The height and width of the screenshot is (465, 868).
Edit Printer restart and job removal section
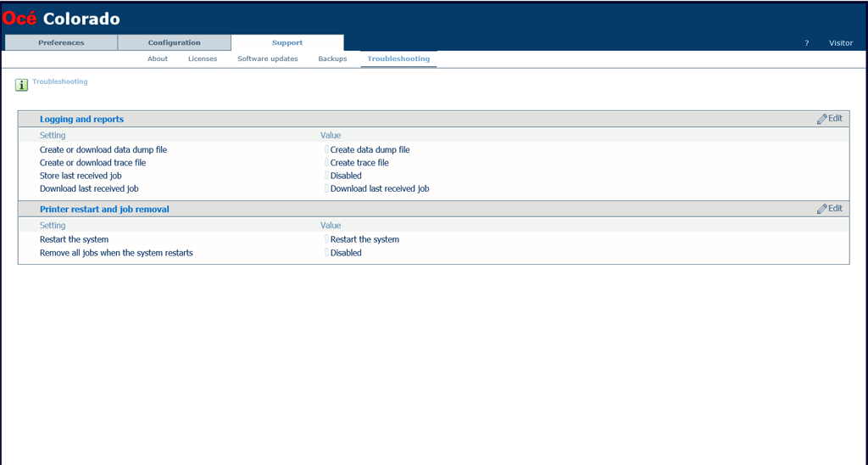point(829,209)
